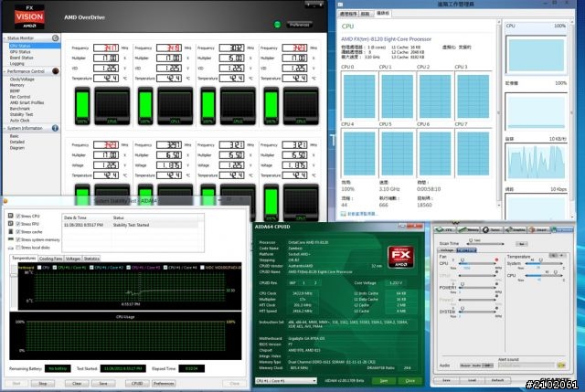Click the Preferences button in AMD OverDrive
Screen dimensions: 585x392
pyautogui.click(x=300, y=25)
